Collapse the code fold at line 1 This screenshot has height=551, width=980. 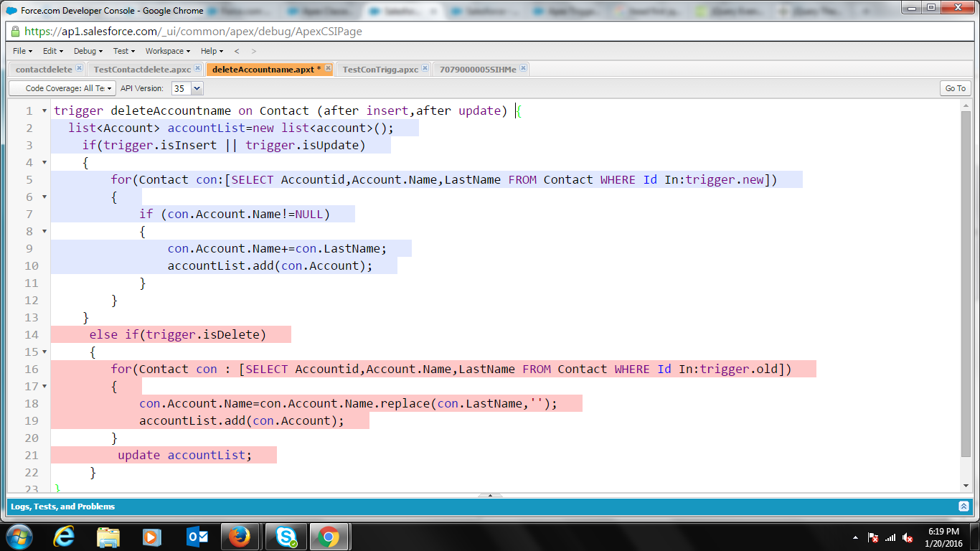pos(44,111)
